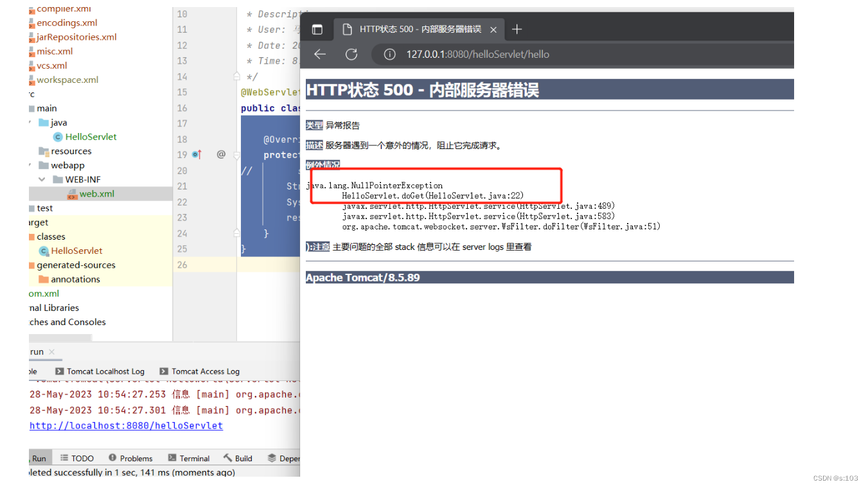Open the Build tool window
The height and width of the screenshot is (487, 868).
[238, 458]
